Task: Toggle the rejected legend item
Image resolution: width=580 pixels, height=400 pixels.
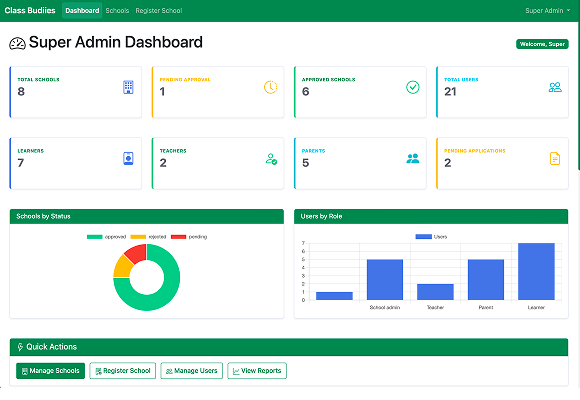Action: point(148,237)
